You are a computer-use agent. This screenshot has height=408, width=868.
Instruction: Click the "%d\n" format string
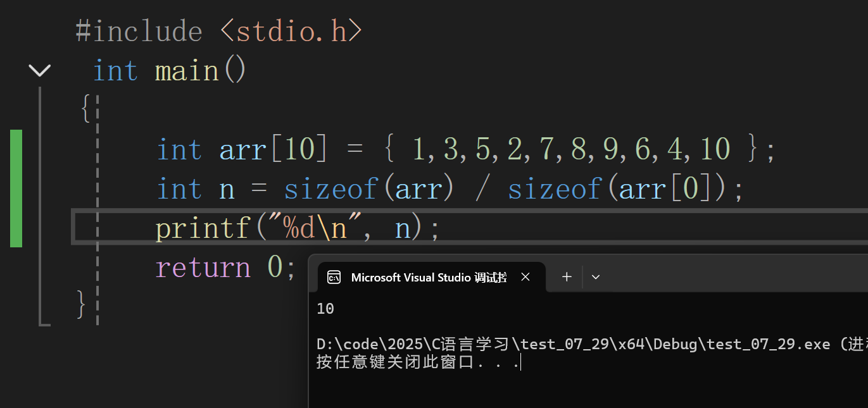tap(310, 228)
